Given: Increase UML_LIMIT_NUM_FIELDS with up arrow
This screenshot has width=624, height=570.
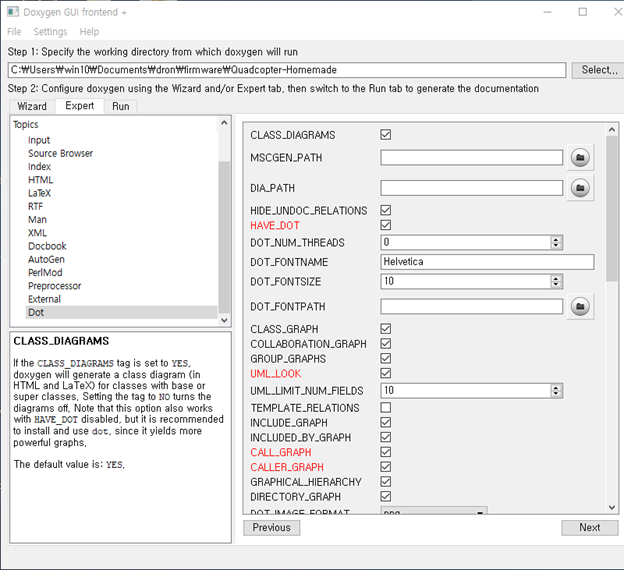Looking at the screenshot, I should tap(556, 387).
